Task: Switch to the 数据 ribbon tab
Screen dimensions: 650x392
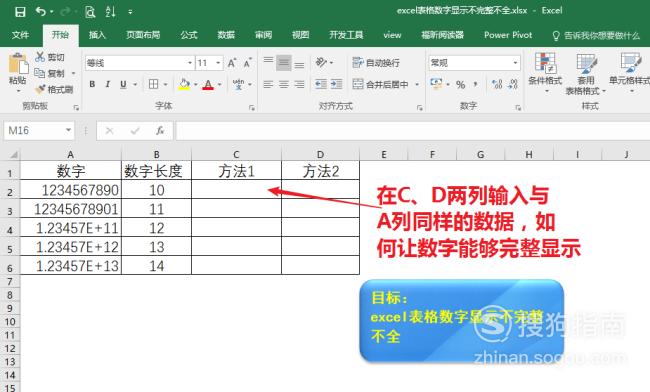Action: tap(226, 35)
